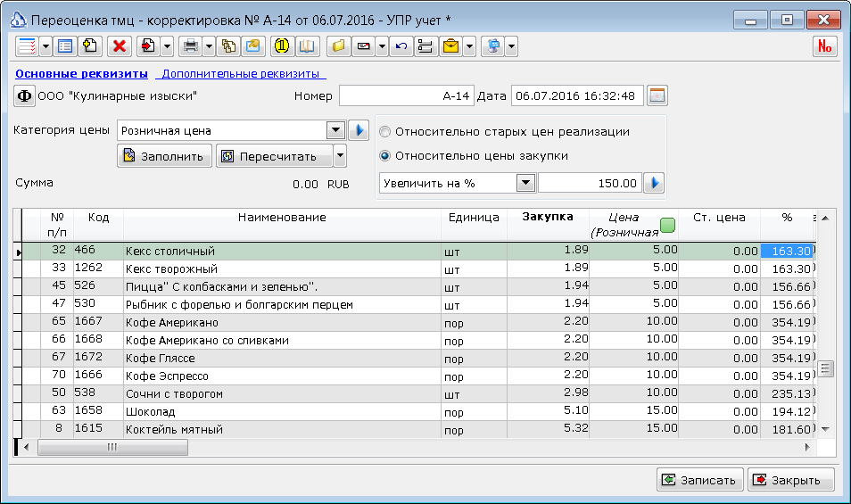The height and width of the screenshot is (504, 851).
Task: Click the horizontal scrollbar right arrow
Action: (x=807, y=448)
